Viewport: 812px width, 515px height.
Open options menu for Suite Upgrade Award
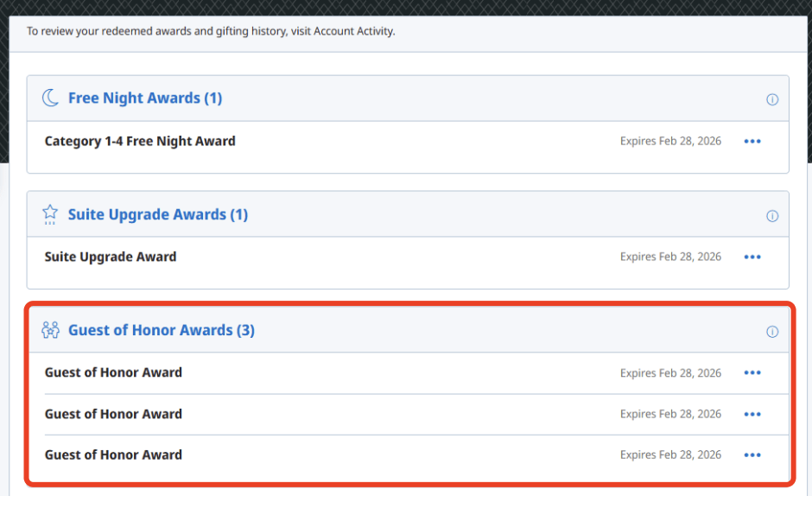752,257
